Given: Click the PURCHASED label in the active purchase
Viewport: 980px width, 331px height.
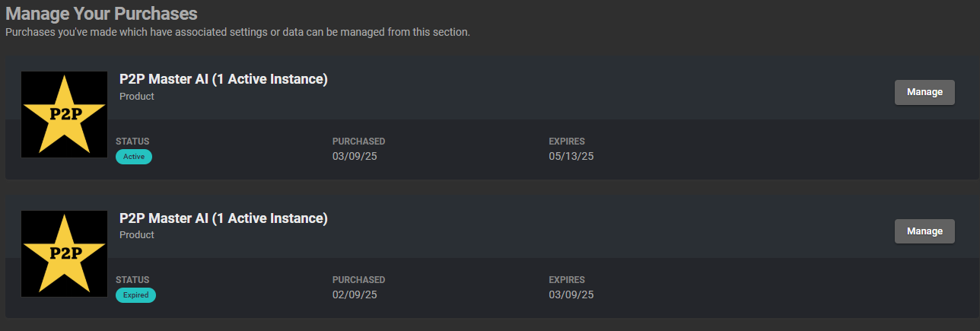Looking at the screenshot, I should tap(358, 142).
